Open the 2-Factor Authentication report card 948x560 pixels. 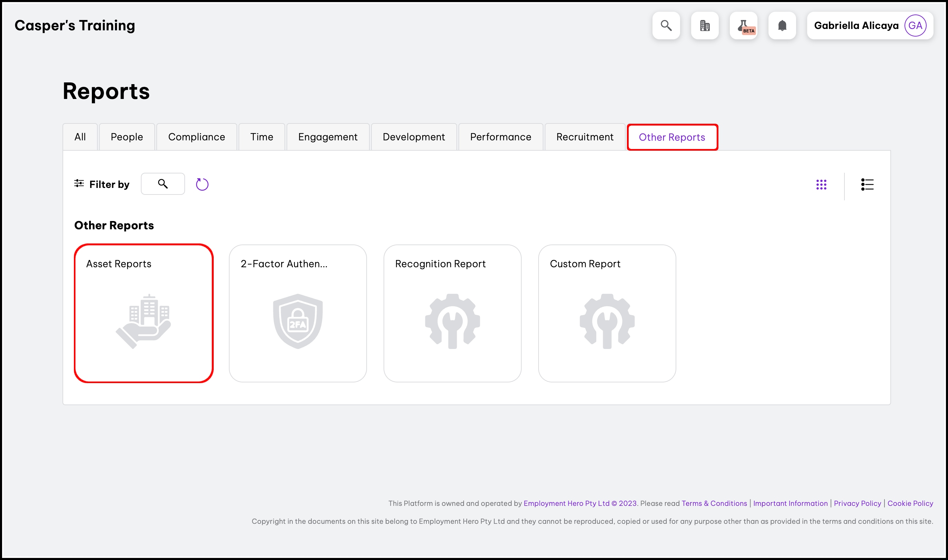tap(298, 313)
